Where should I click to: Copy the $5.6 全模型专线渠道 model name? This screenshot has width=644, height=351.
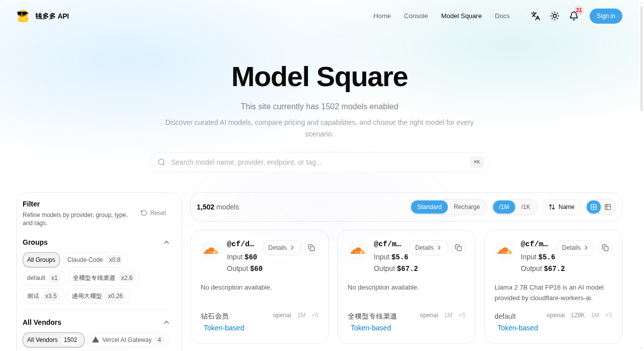[x=458, y=248]
